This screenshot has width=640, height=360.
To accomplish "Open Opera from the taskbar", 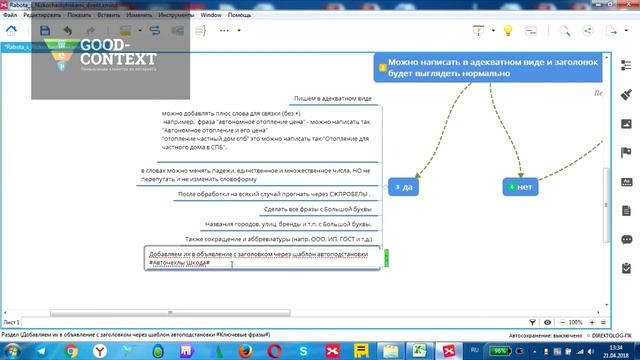I will [274, 351].
